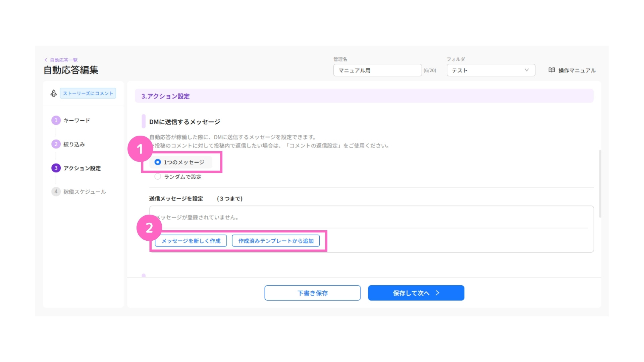
Task: Click 作成済みテンプレートから追加 button
Action: tap(276, 241)
